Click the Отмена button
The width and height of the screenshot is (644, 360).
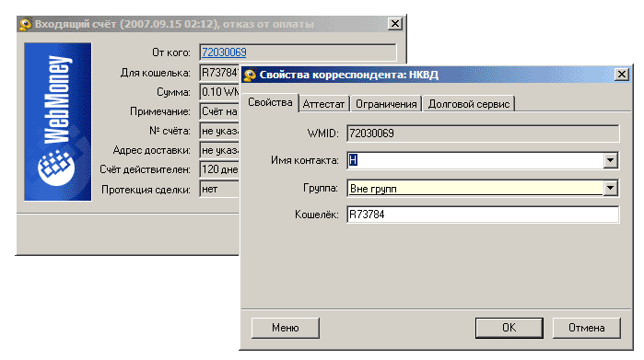(586, 328)
